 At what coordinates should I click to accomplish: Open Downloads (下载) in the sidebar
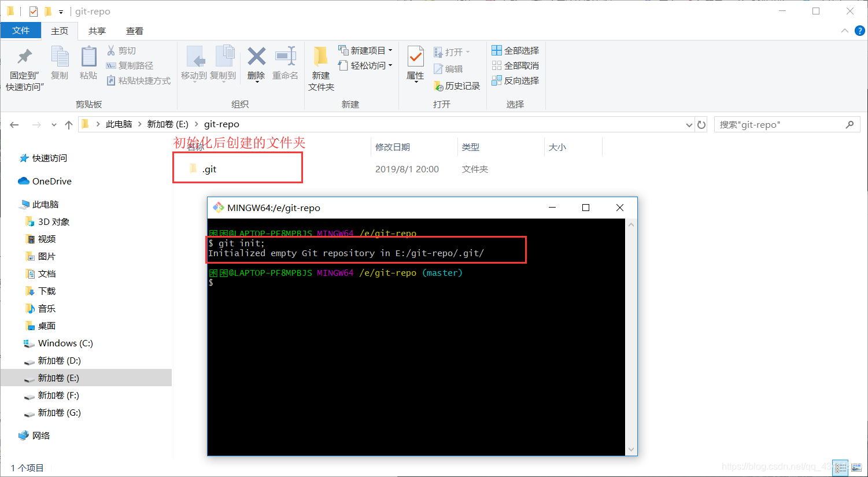(40, 291)
